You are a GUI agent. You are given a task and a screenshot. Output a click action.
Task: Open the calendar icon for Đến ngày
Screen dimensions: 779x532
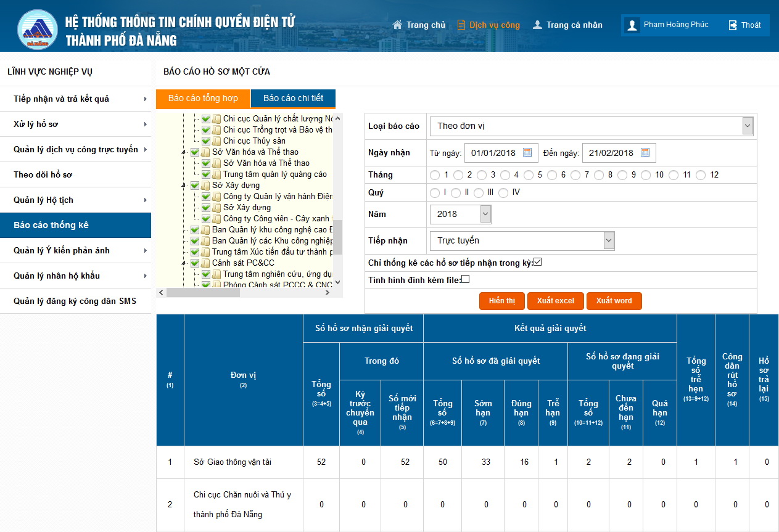click(x=645, y=152)
